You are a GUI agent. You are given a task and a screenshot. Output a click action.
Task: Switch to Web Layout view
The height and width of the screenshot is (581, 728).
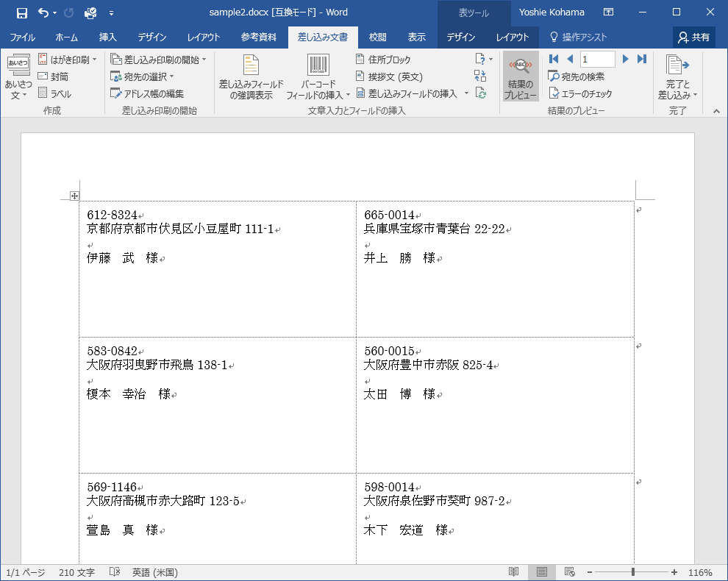tap(570, 571)
